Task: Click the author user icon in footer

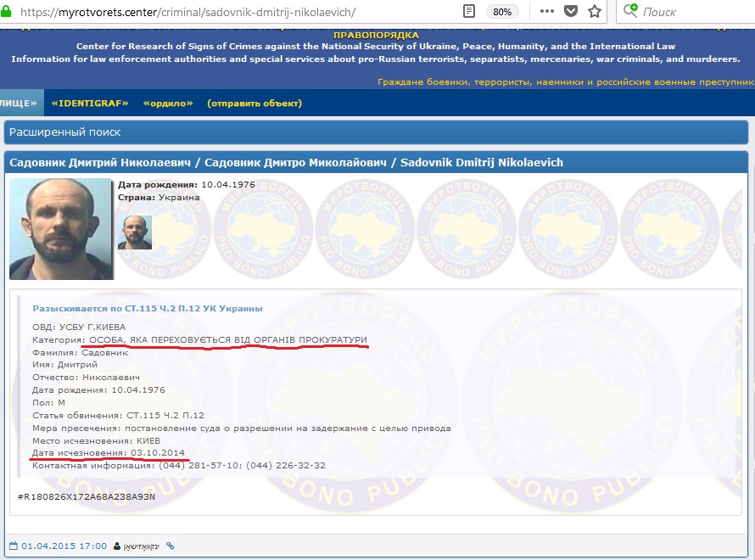Action: coord(117,546)
